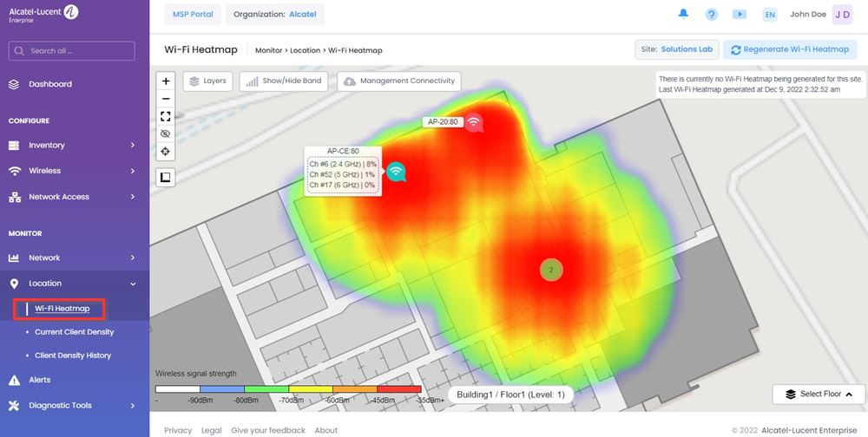Click the AP-20:80 label tag
868x437 pixels.
pyautogui.click(x=443, y=121)
